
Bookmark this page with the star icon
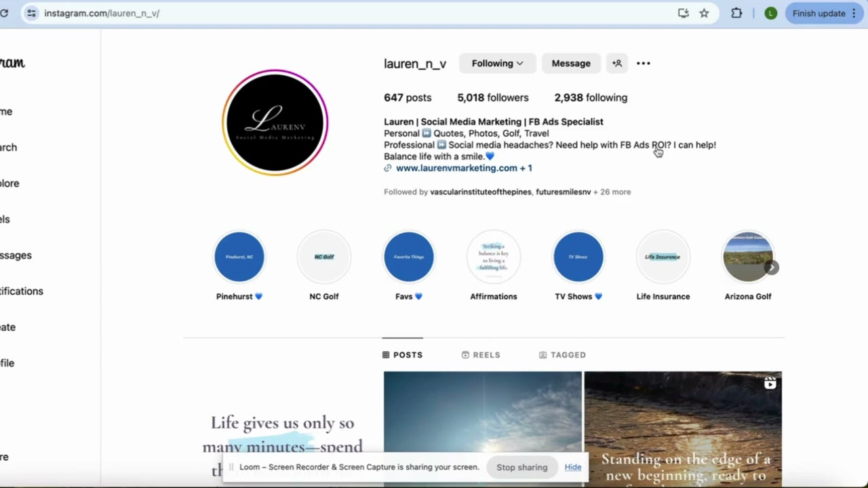coord(704,13)
